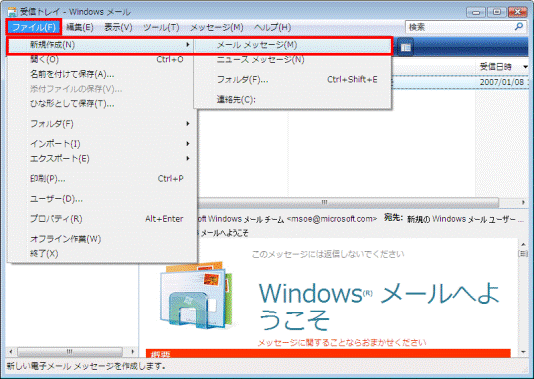Choose フォルダ(F)... in the new-item submenu
Image resolution: width=534 pixels, height=379 pixels.
point(293,80)
